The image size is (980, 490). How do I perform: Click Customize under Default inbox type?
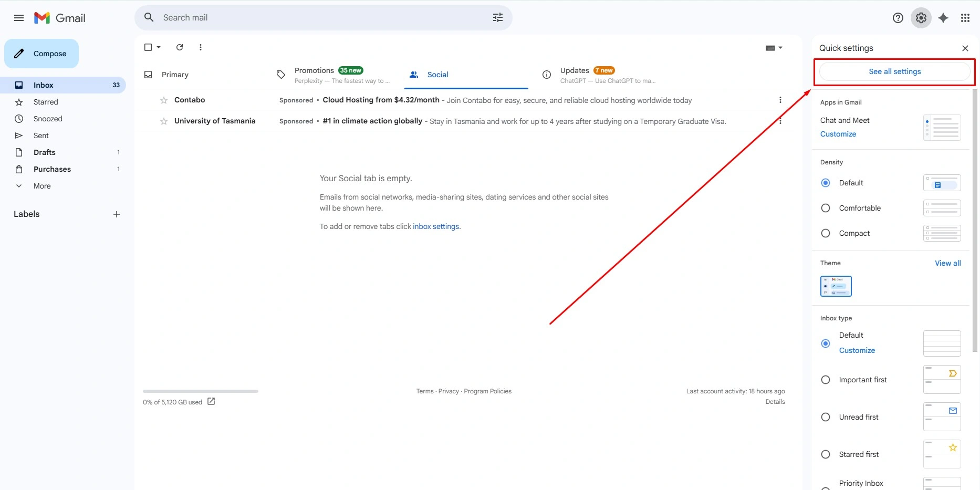coord(857,350)
